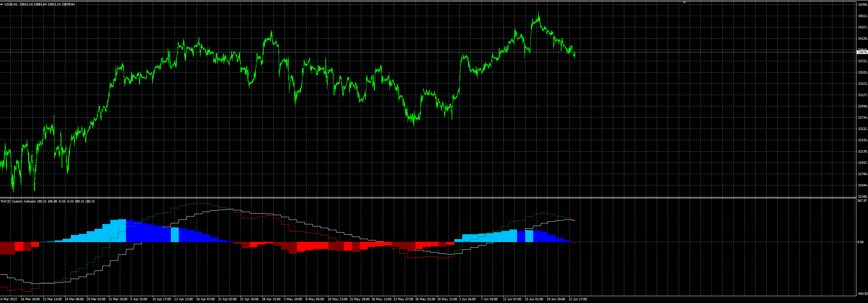The height and width of the screenshot is (303, 868).
Task: Click the 5 Apr 15:00 time label
Action: [x=139, y=299]
